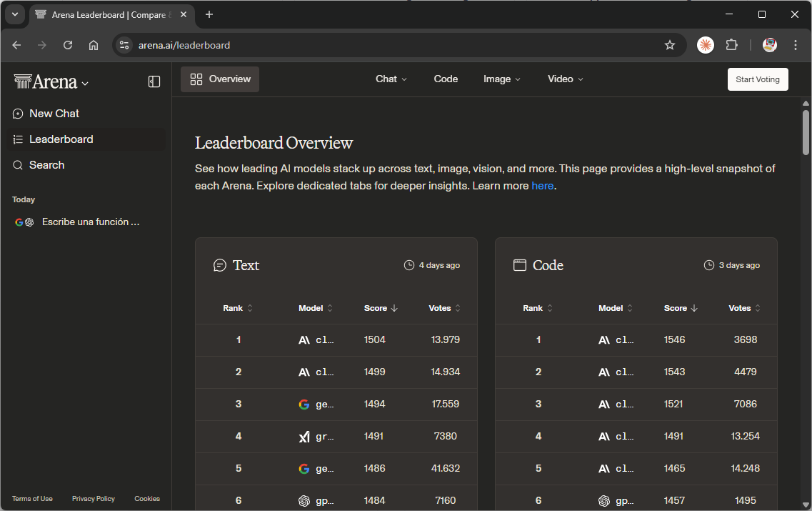Sort Code table by Votes
This screenshot has height=511, width=812.
[744, 308]
